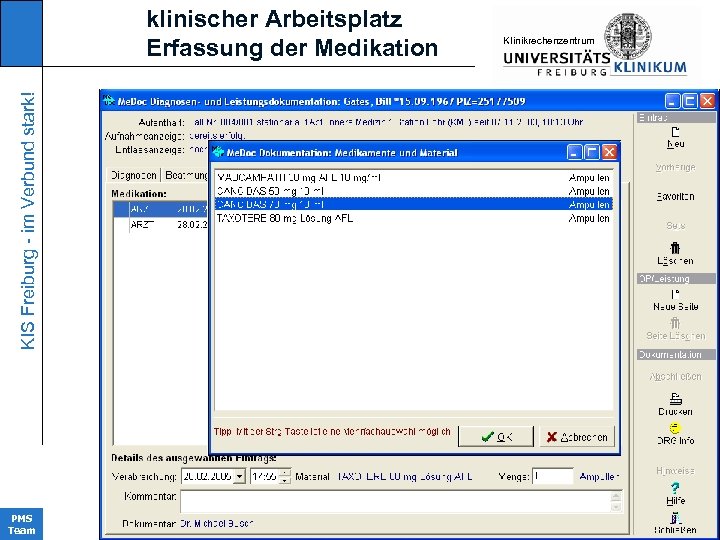720x540 pixels.
Task: Minimize the Medikamente und Material dialog
Action: pos(574,152)
